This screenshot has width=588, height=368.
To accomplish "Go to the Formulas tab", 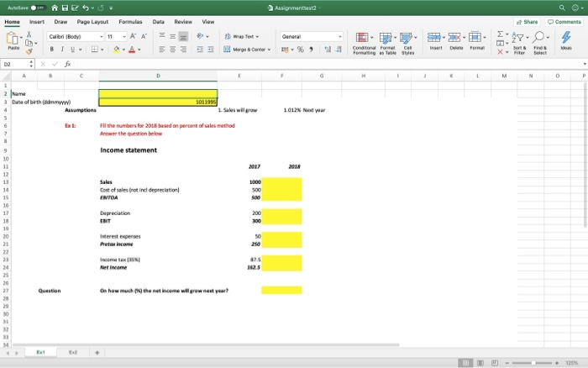I will click(130, 22).
